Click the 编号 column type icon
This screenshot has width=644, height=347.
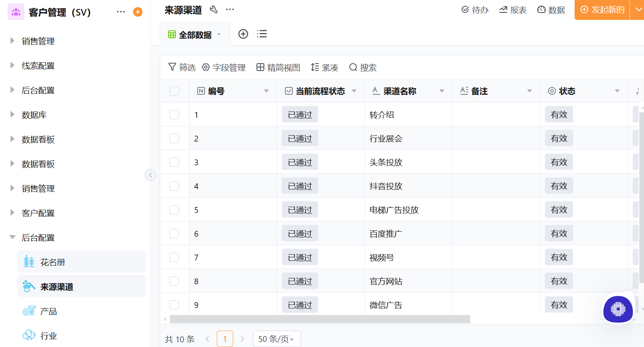click(201, 91)
